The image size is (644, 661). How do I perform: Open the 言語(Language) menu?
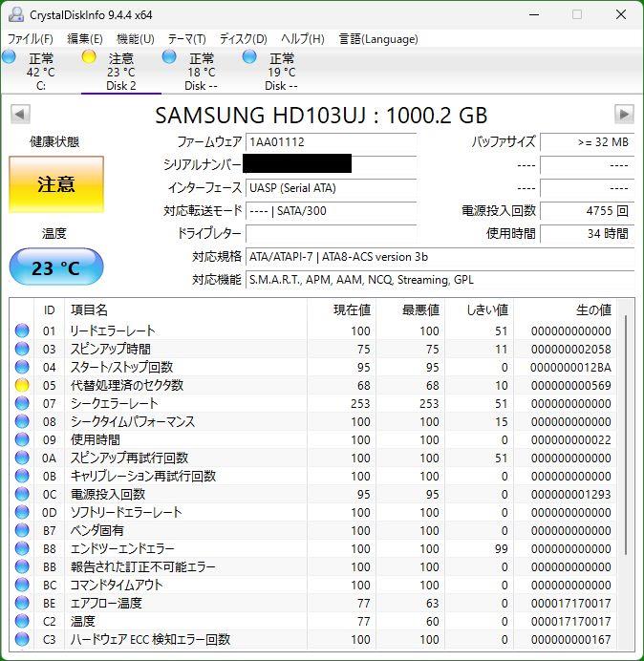[x=378, y=39]
